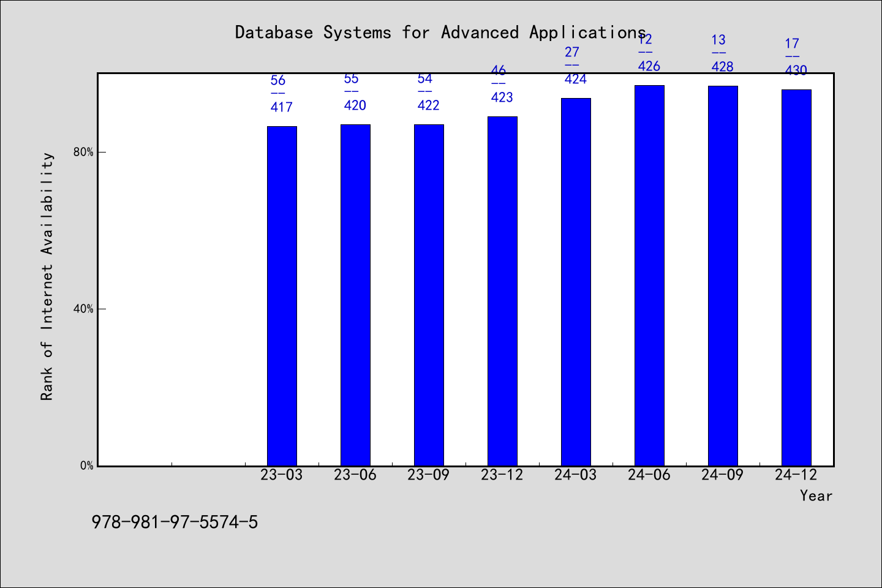Click the total value 422 above 23-09 bar
This screenshot has height=588, width=882.
pos(429,105)
